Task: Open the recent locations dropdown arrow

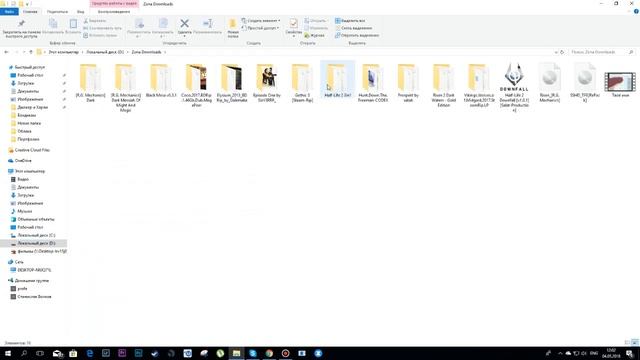Action: 24,52
